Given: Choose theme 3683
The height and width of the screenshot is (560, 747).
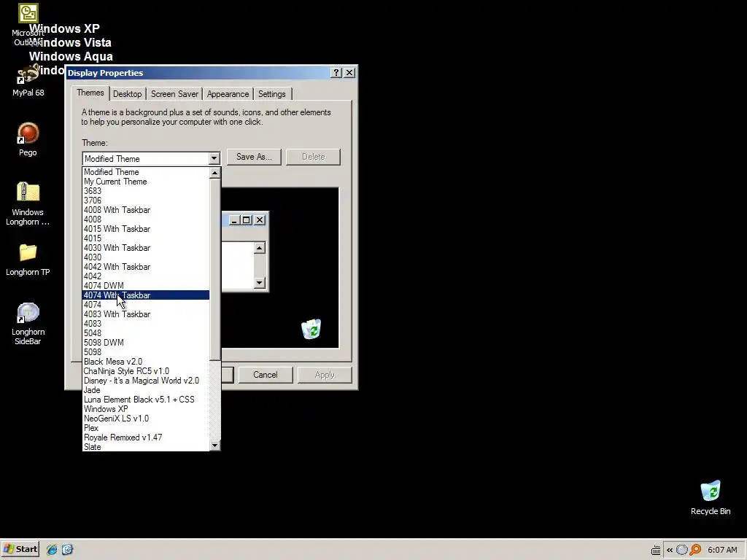Looking at the screenshot, I should coord(146,191).
